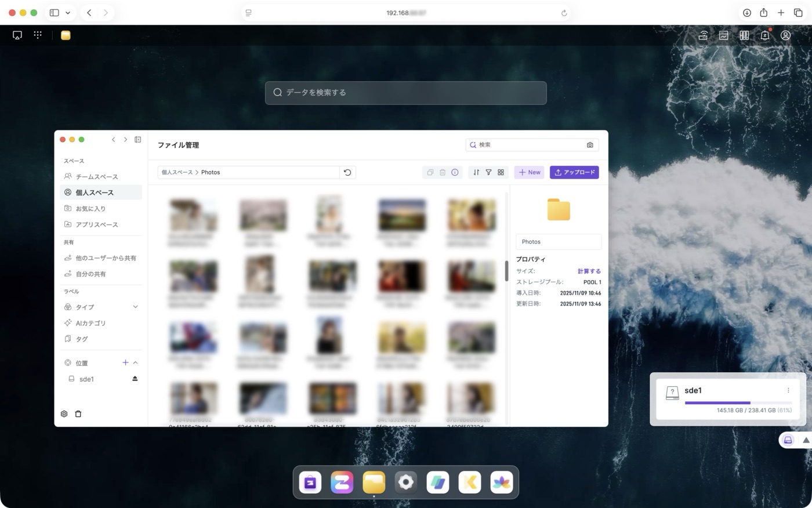Open the sort order options

coord(476,172)
